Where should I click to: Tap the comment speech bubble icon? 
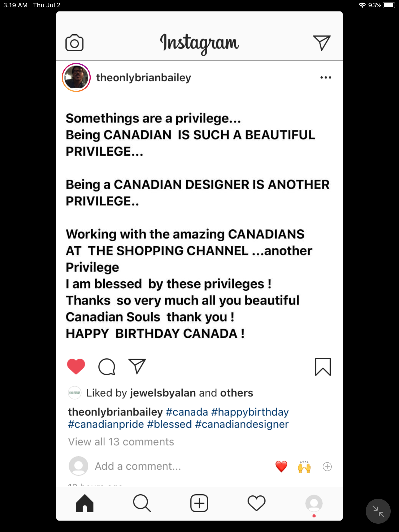tap(107, 367)
